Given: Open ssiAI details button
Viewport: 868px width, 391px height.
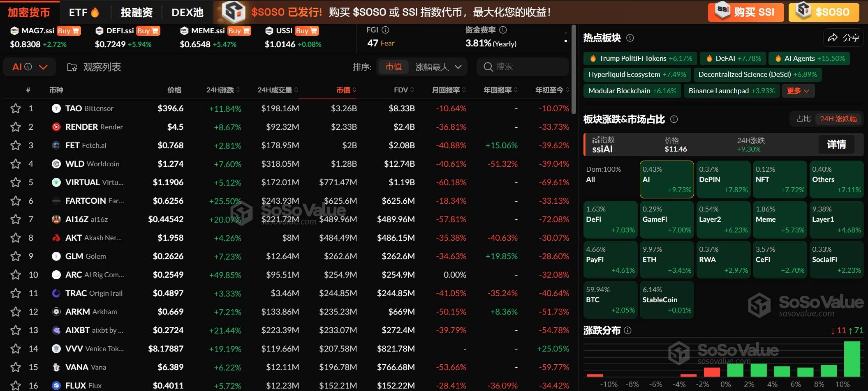Looking at the screenshot, I should pos(836,144).
